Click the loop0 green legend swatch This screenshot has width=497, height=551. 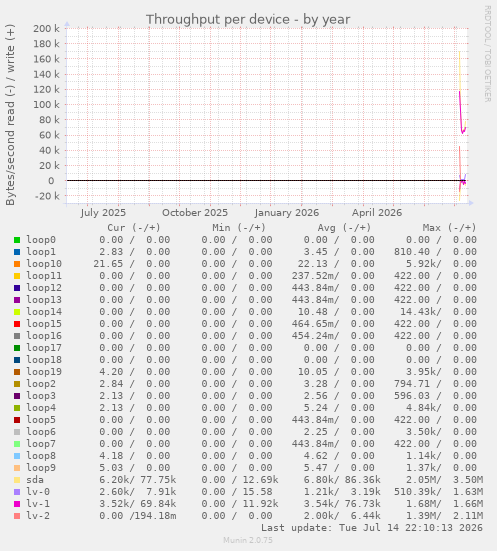(x=17, y=240)
